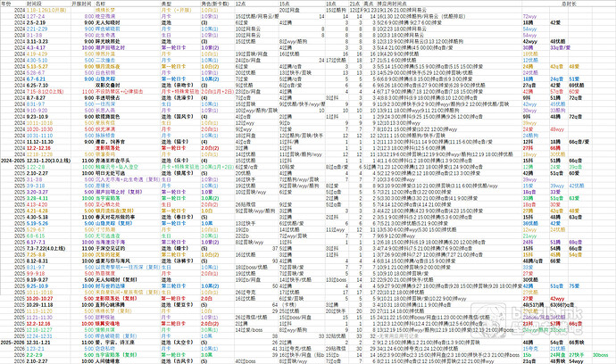
Task: Select the 15点 column header
Action: click(x=286, y=4)
